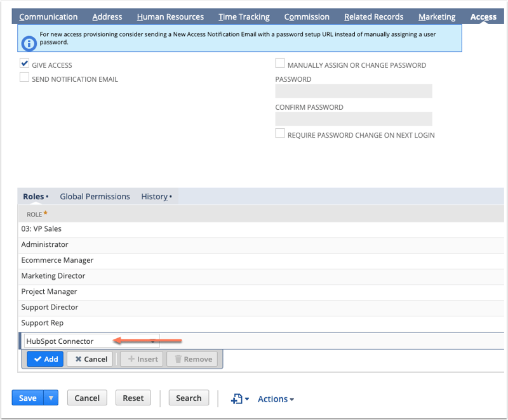Image resolution: width=508 pixels, height=420 pixels.
Task: Cancel the role line entry
Action: click(90, 359)
